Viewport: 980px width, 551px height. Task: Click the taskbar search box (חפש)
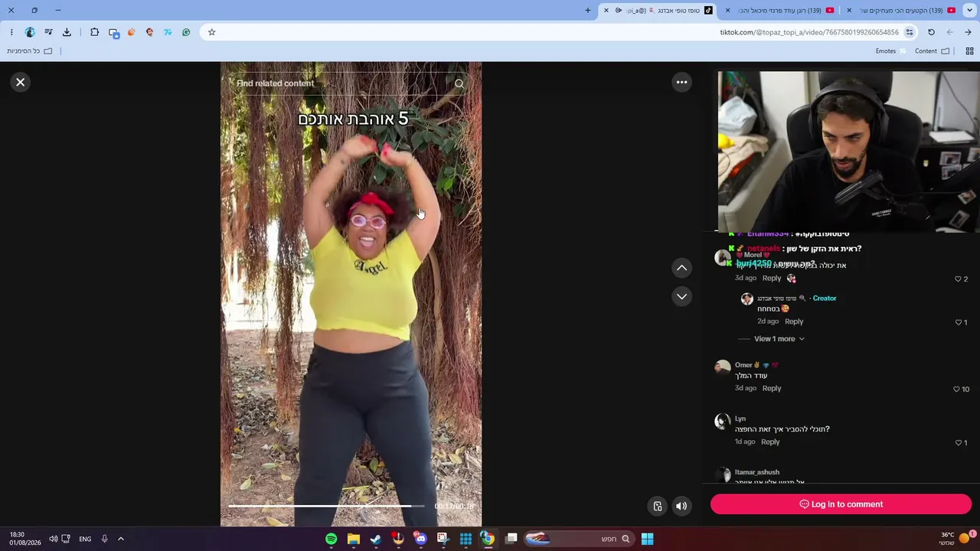pyautogui.click(x=578, y=539)
